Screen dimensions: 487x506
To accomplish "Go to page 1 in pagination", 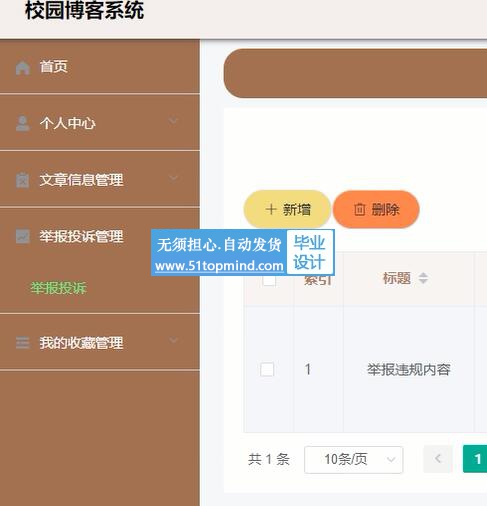I will pos(477,459).
